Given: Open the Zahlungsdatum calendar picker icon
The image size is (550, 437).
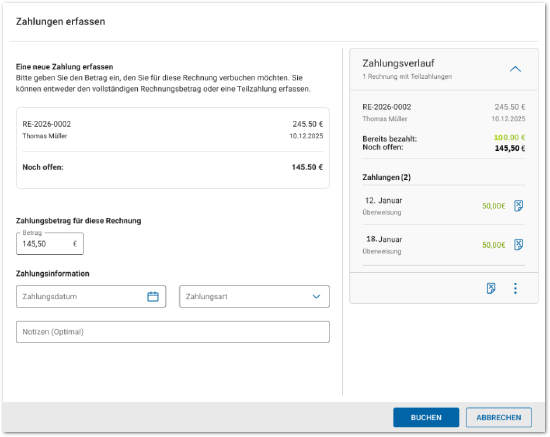Looking at the screenshot, I should click(x=153, y=297).
